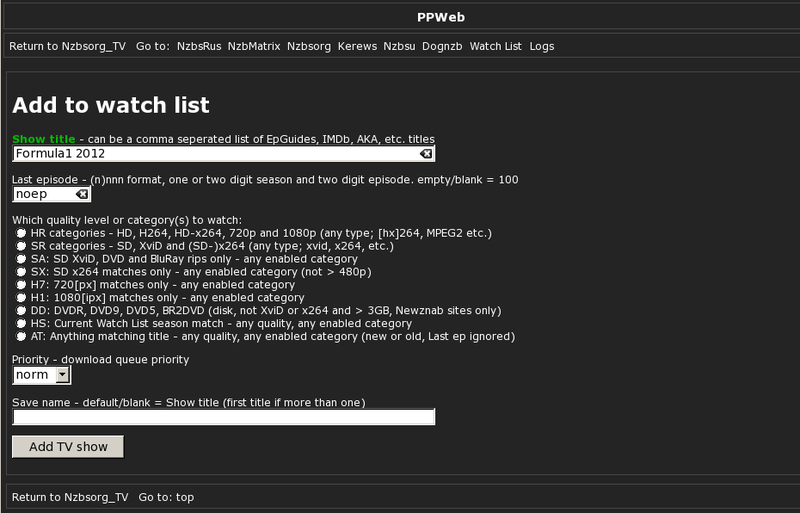The image size is (800, 513).
Task: Open the NzbMatrix navigation link
Action: [x=254, y=46]
